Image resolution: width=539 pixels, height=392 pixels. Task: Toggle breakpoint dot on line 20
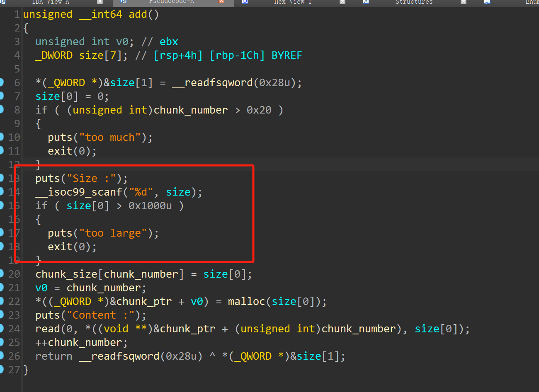(2, 274)
